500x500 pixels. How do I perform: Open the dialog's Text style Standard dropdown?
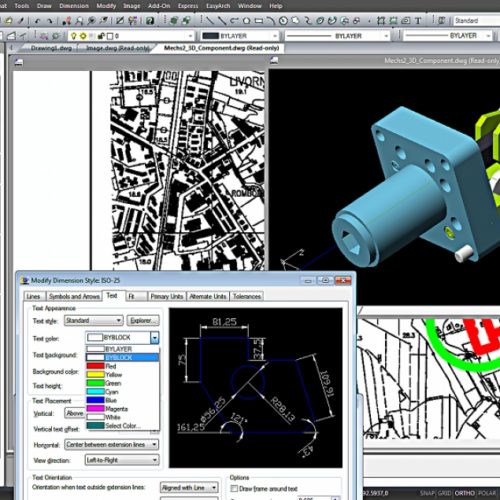click(94, 320)
